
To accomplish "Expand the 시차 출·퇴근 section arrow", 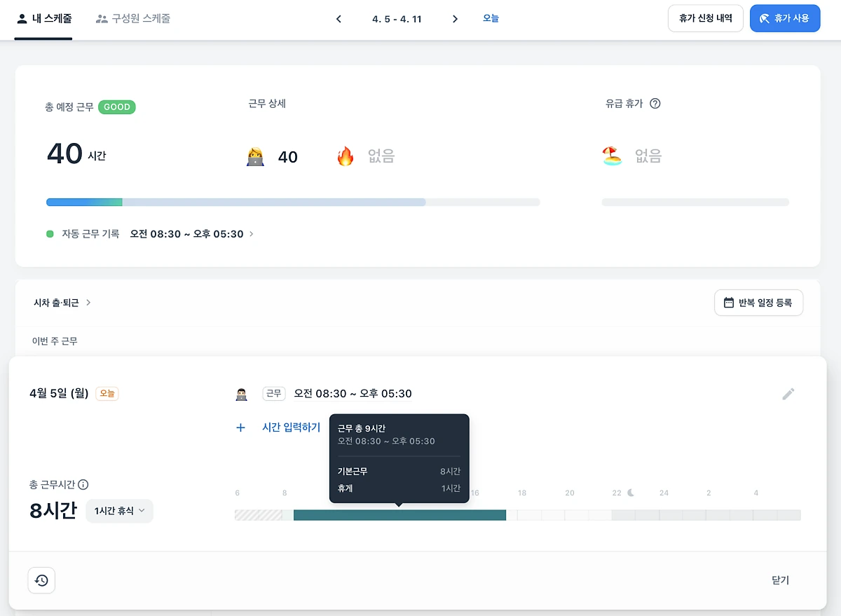I will coord(87,302).
